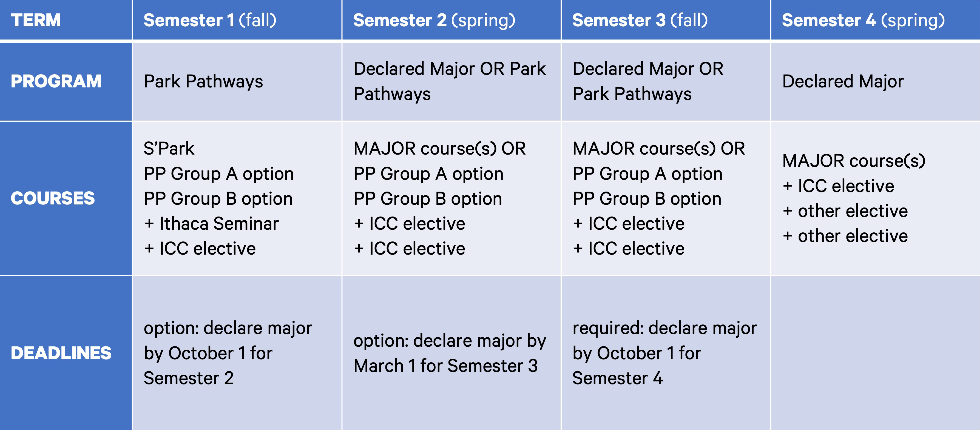Screen dimensions: 980x430
Task: Click Ithaca Seminar in Semester 1 courses
Action: tap(219, 224)
